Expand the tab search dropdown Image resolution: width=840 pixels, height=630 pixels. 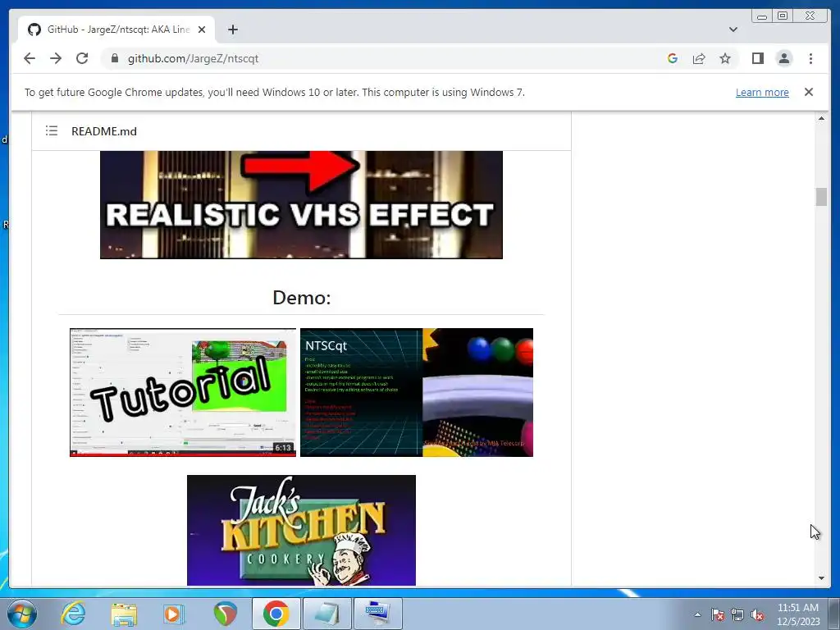point(733,30)
